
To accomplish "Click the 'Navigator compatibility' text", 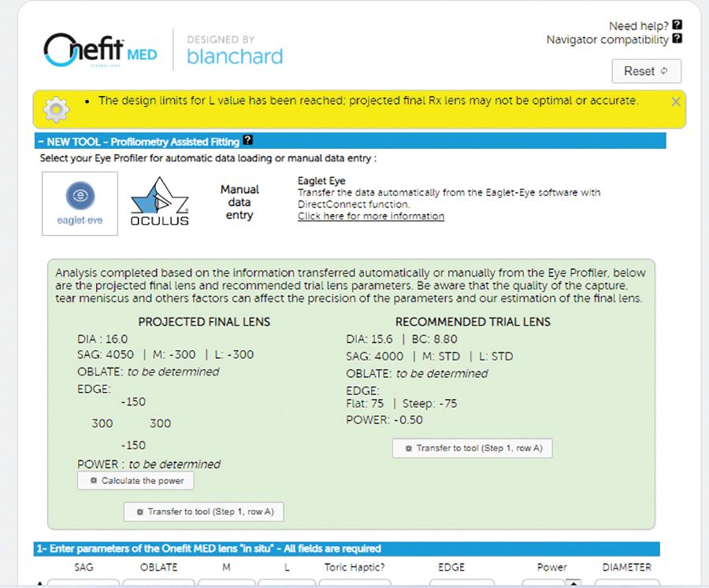I will (x=607, y=40).
